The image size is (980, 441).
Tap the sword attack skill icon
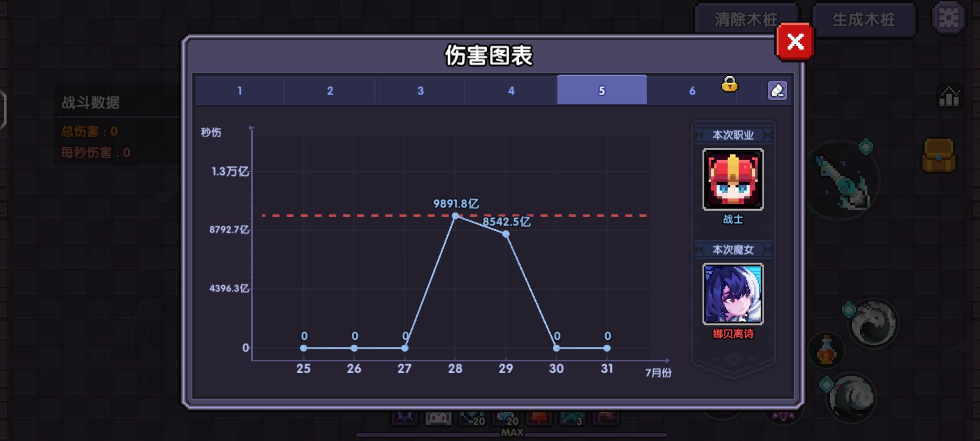[x=842, y=181]
